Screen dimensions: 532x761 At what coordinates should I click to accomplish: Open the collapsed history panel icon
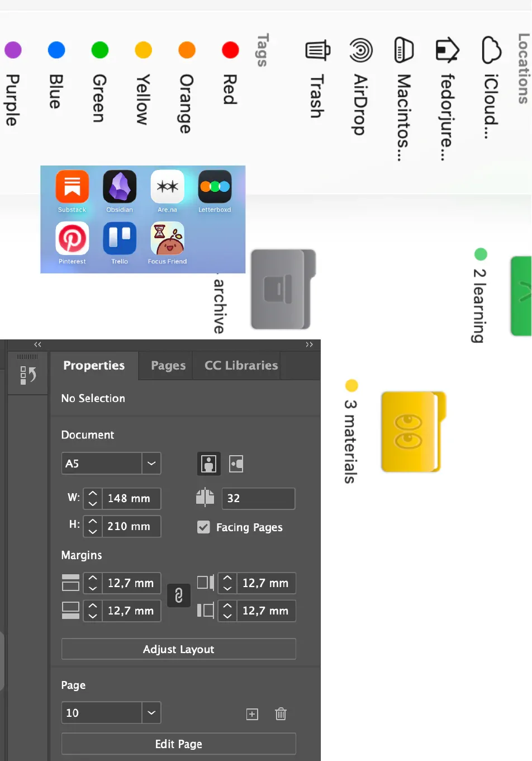[28, 375]
